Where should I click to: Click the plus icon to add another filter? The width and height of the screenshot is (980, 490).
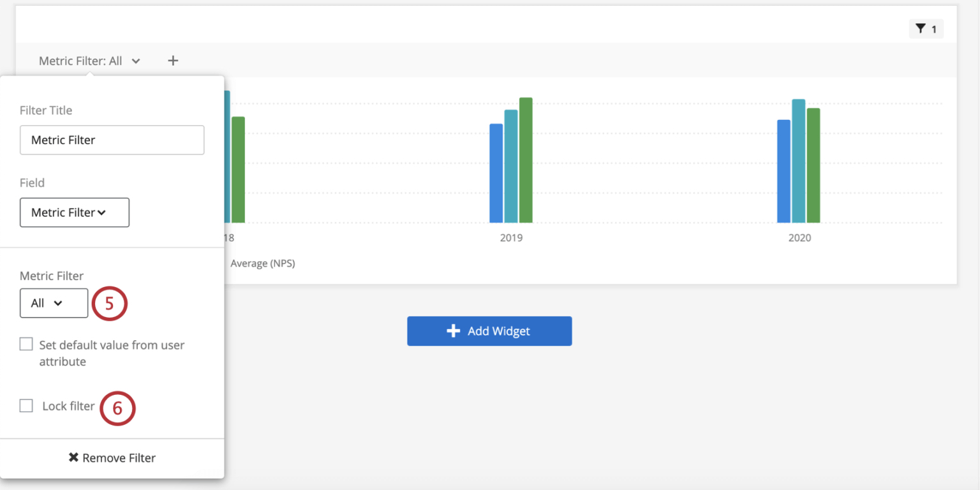tap(173, 60)
